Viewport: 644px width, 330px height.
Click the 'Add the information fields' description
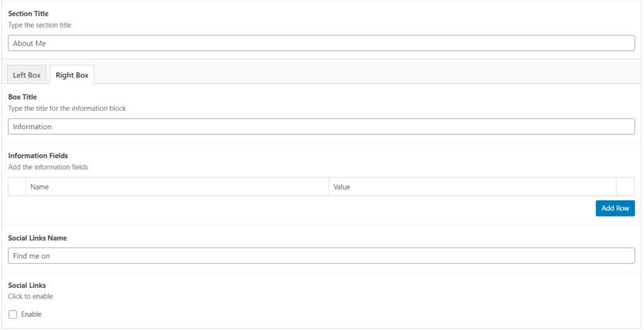tap(48, 167)
